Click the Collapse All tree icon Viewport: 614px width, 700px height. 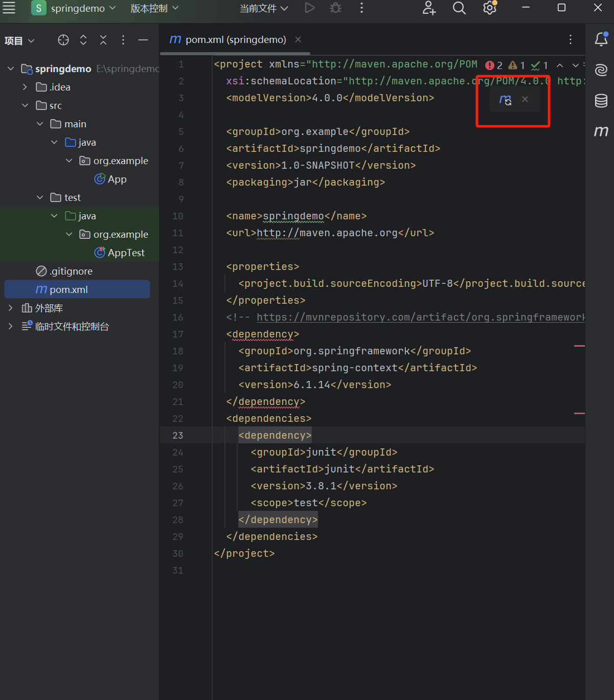pos(103,40)
